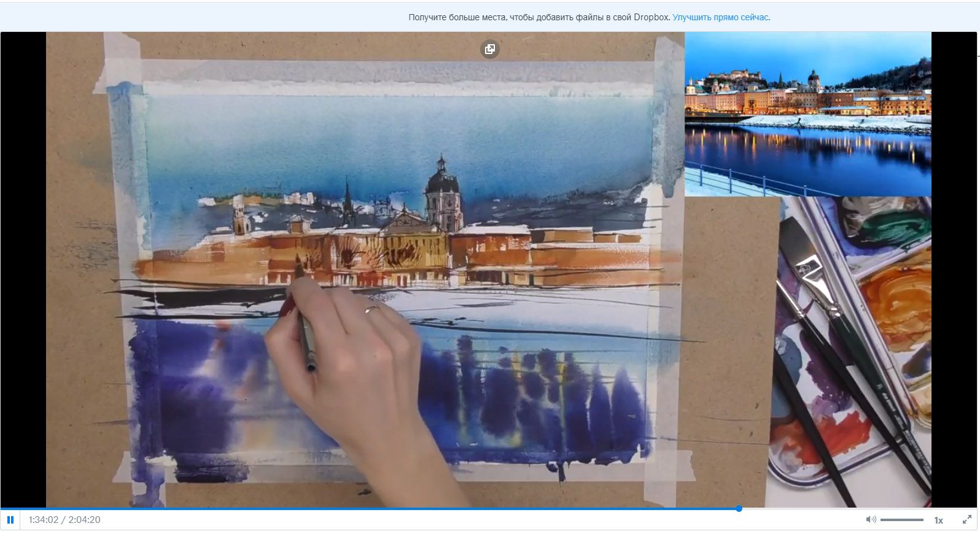Change playback speed from 1x
This screenshot has width=980, height=534.
point(938,520)
